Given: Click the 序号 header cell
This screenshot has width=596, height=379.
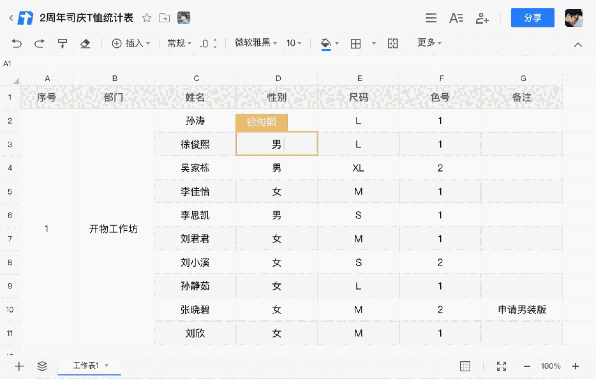Looking at the screenshot, I should pos(46,97).
